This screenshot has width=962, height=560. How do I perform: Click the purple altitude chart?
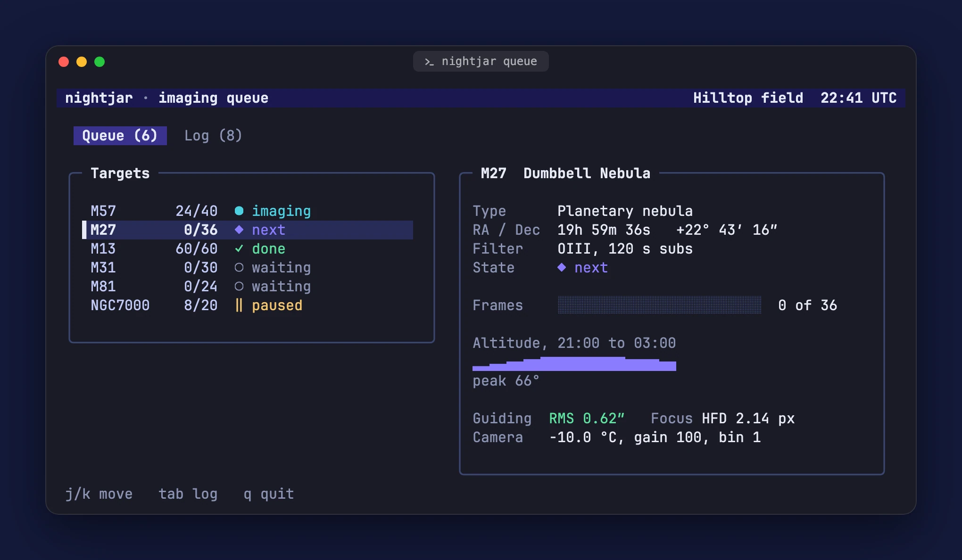pyautogui.click(x=574, y=363)
